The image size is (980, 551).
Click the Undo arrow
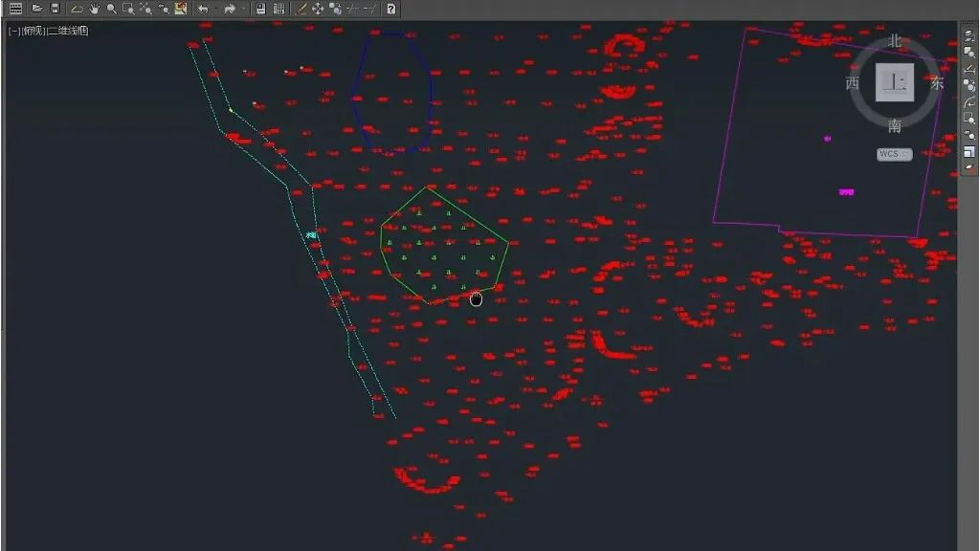(x=203, y=9)
